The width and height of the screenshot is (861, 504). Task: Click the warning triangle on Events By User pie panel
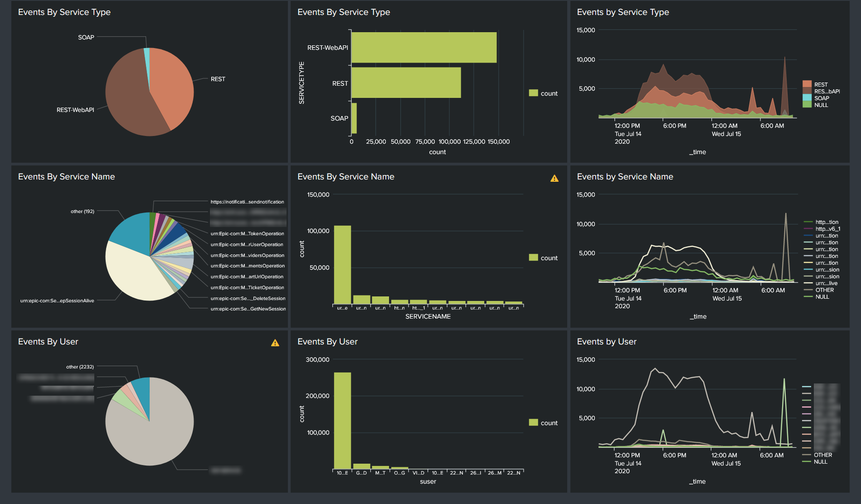pyautogui.click(x=275, y=343)
